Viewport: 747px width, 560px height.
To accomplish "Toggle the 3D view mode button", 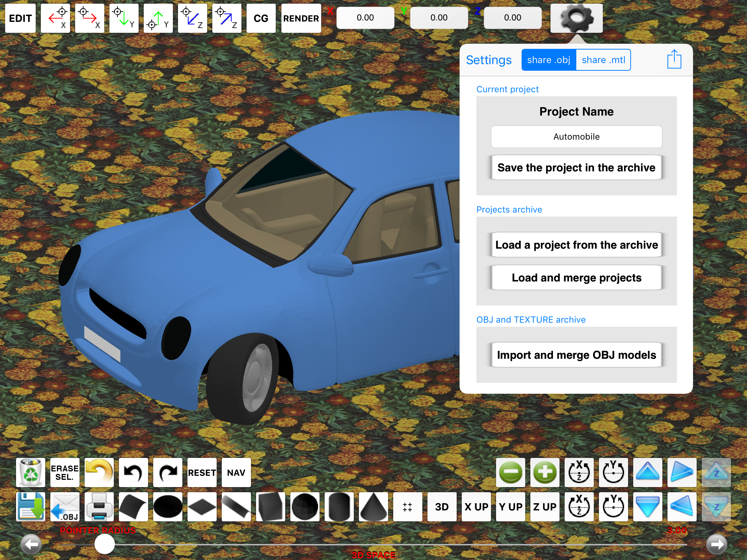I will click(x=442, y=506).
